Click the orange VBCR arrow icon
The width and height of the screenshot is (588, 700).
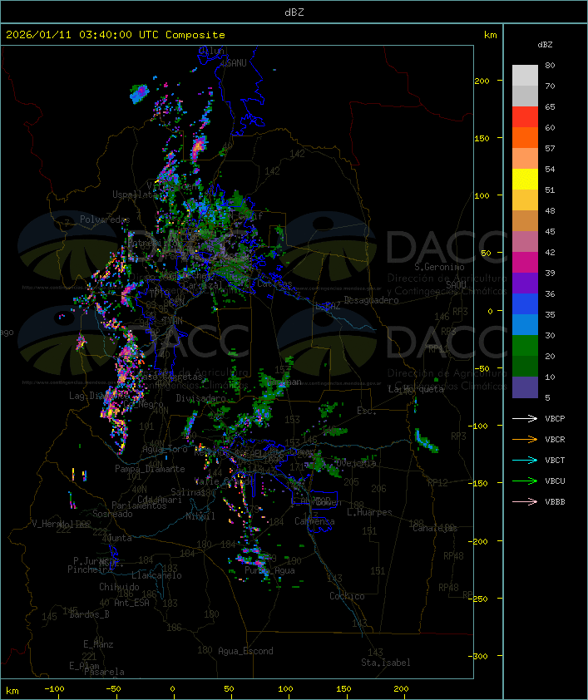point(525,439)
